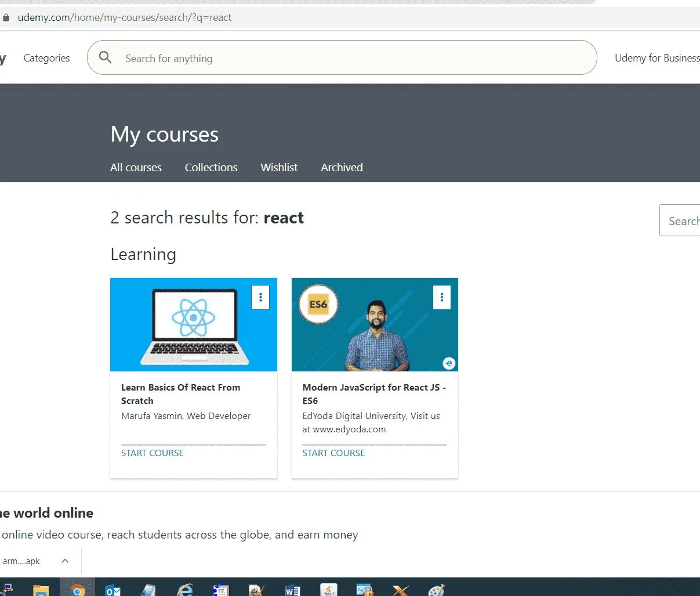Click the My courses heading
The image size is (700, 596).
(165, 135)
